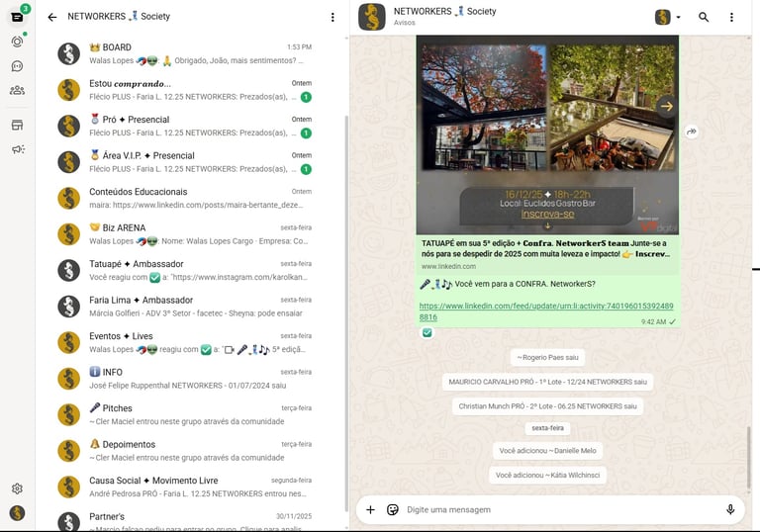Click NETWORKERS Society title in chat header

[445, 11]
